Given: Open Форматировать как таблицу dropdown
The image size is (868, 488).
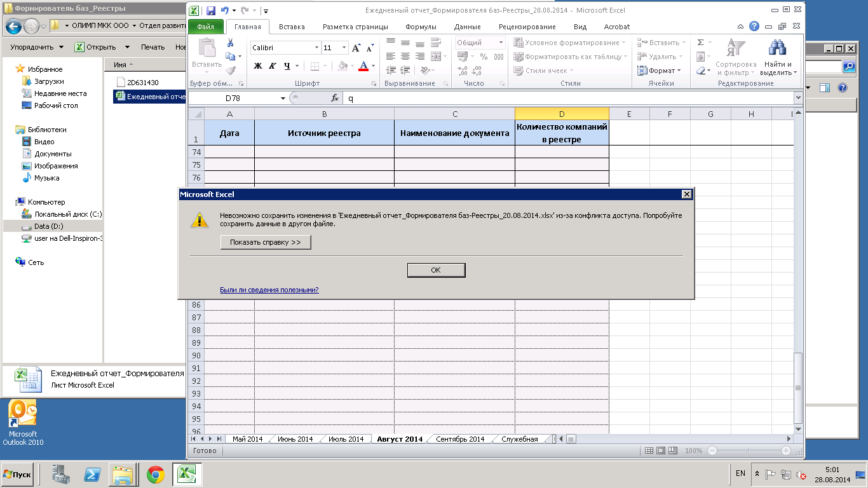Looking at the screenshot, I should click(571, 57).
